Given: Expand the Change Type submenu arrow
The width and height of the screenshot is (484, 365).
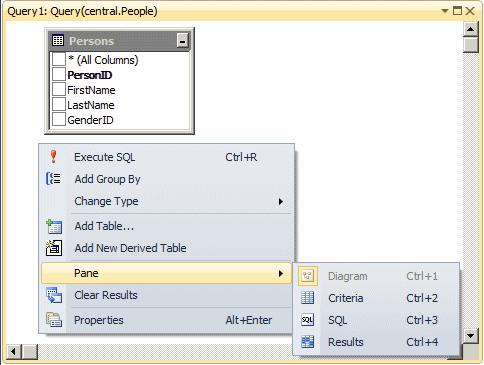Looking at the screenshot, I should [x=281, y=201].
